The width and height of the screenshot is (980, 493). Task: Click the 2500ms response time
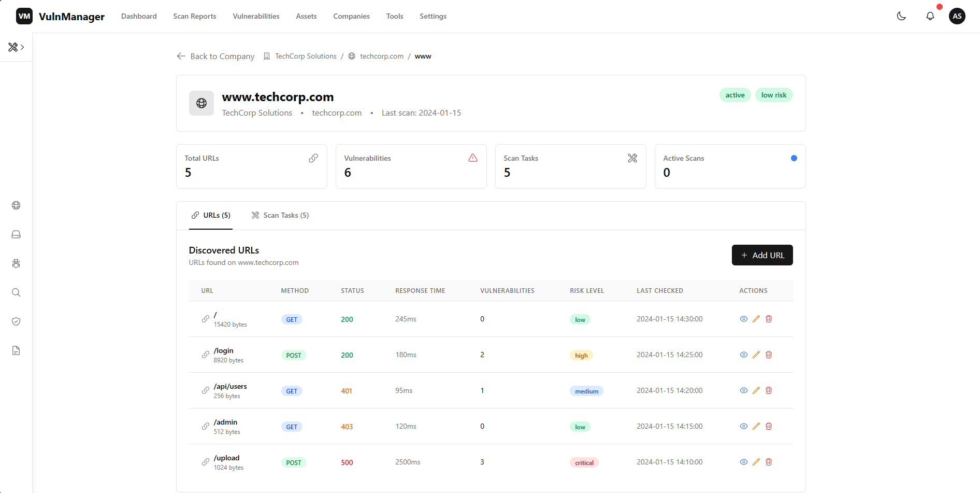[x=408, y=462]
